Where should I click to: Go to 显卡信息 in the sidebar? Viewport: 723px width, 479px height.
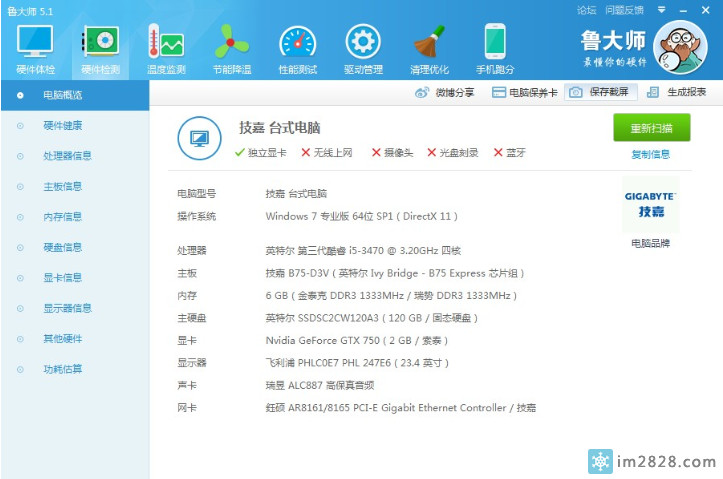point(62,277)
